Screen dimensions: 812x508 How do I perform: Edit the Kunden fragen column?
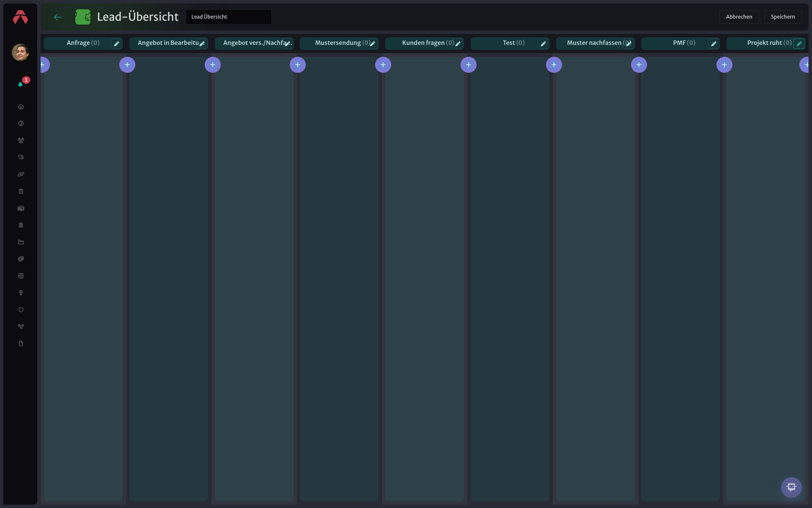point(458,44)
